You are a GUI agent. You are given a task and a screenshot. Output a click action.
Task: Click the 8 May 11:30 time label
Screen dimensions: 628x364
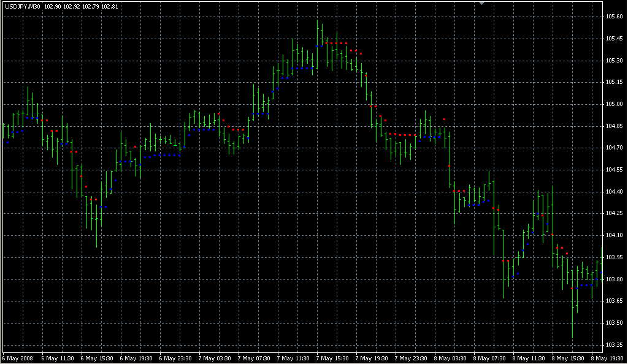[529, 358]
